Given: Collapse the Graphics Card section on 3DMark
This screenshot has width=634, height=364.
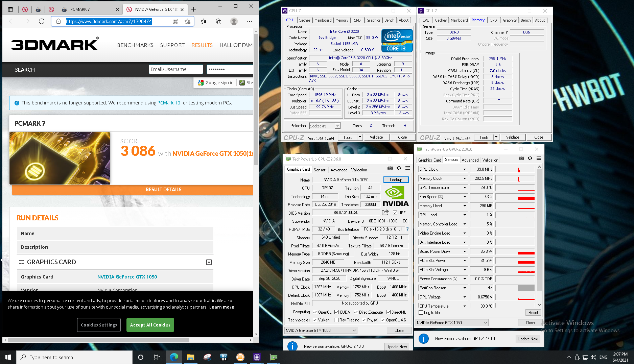Looking at the screenshot, I should pos(209,262).
